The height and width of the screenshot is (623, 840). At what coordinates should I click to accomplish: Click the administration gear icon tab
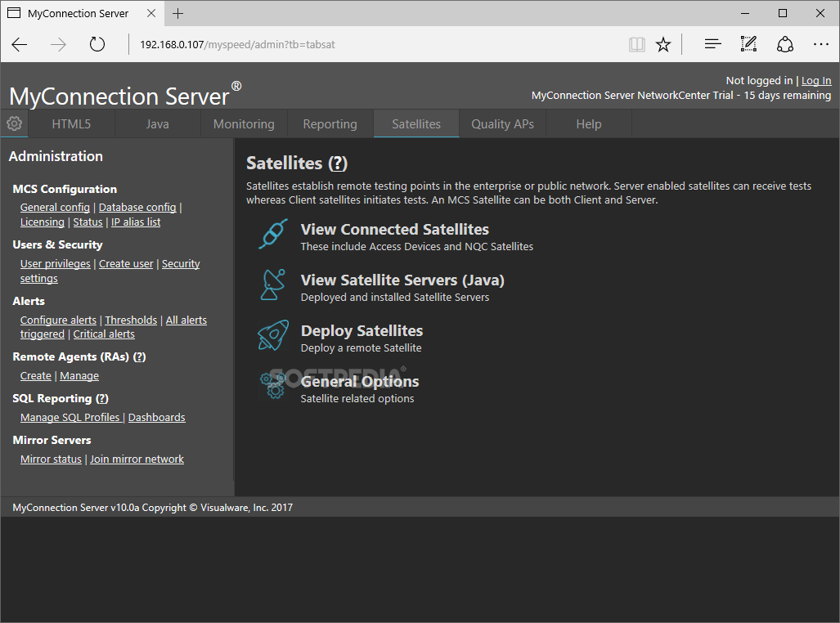14,123
